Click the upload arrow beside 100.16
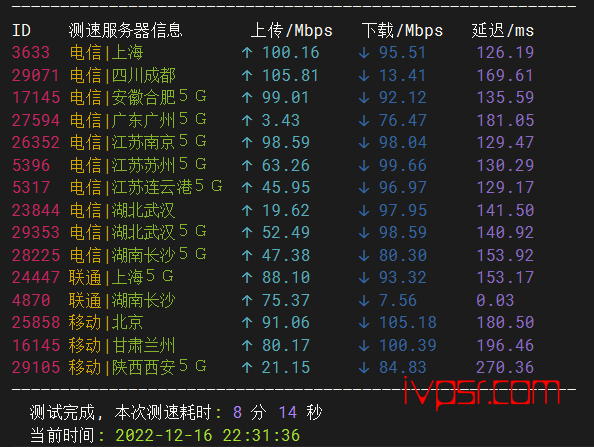 click(x=247, y=53)
